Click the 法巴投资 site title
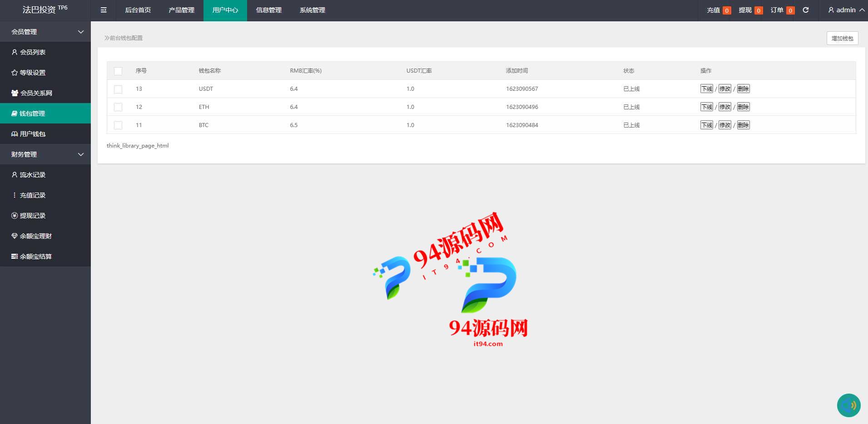The image size is (868, 424). click(x=39, y=10)
